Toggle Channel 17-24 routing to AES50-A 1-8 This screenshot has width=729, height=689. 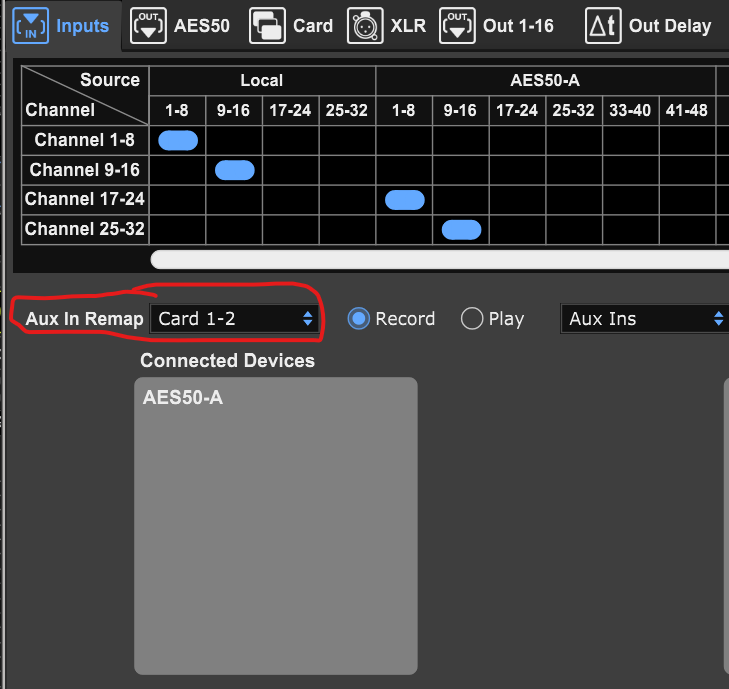click(x=404, y=200)
